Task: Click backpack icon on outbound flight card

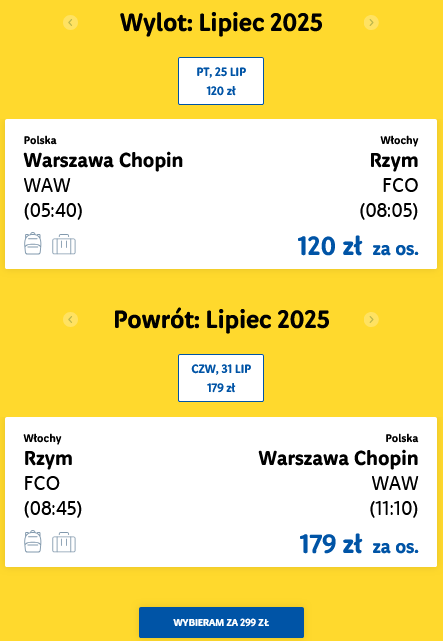Action: pos(33,244)
